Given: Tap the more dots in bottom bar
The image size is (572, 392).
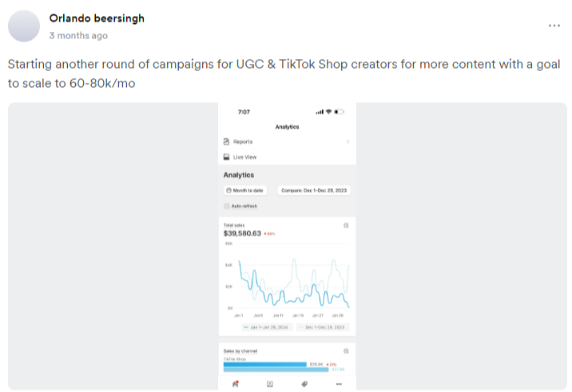Looking at the screenshot, I should pos(339,384).
